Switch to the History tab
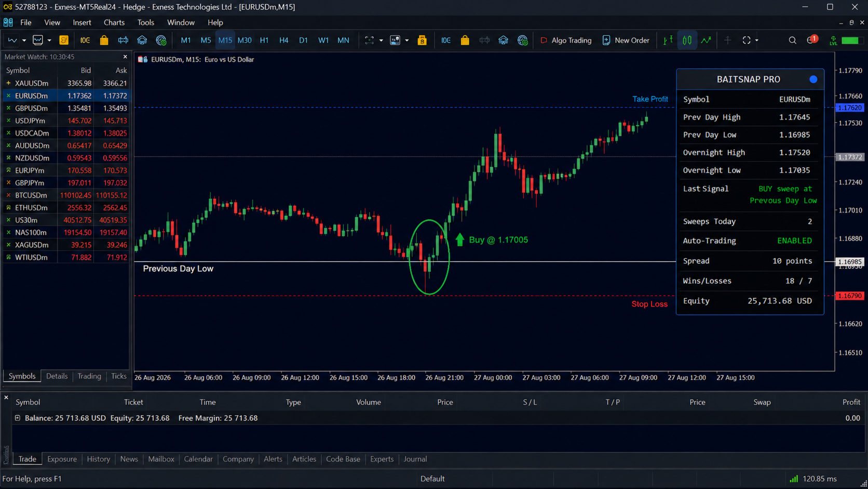Screen dimensions: 868x489 coord(98,459)
